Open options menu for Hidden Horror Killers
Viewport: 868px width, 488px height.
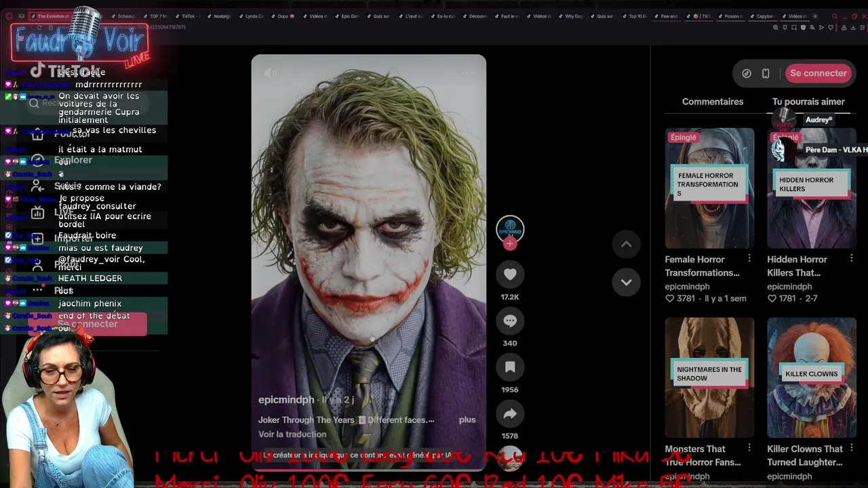852,259
